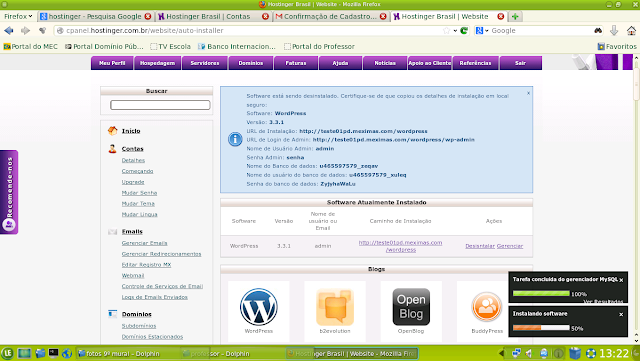
Task: Click the volume icon in system tray
Action: pos(529,353)
